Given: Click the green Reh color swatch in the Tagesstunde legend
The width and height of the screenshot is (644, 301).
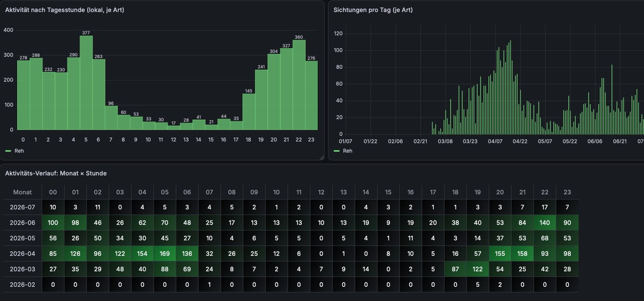Looking at the screenshot, I should point(8,151).
